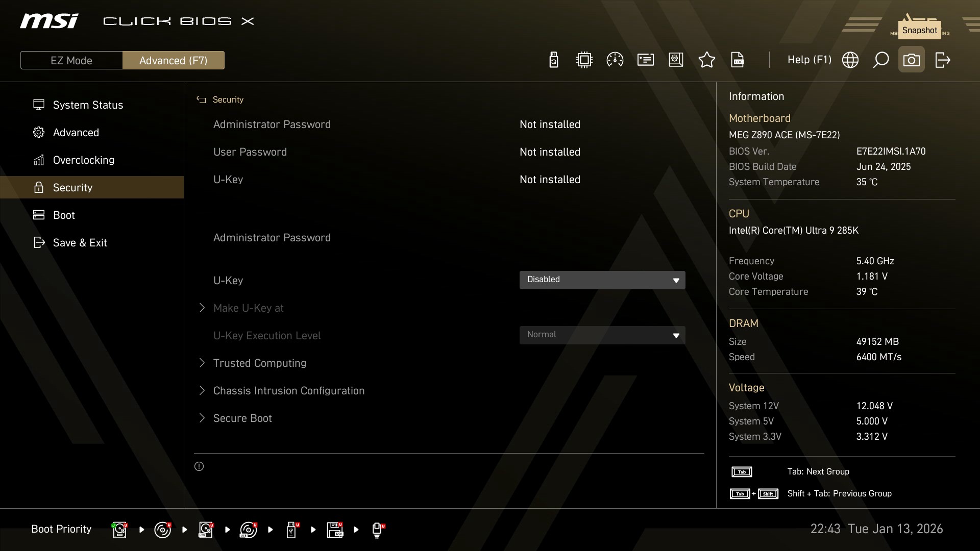The image size is (980, 551).
Task: Switch to EZ Mode tab
Action: coord(71,60)
